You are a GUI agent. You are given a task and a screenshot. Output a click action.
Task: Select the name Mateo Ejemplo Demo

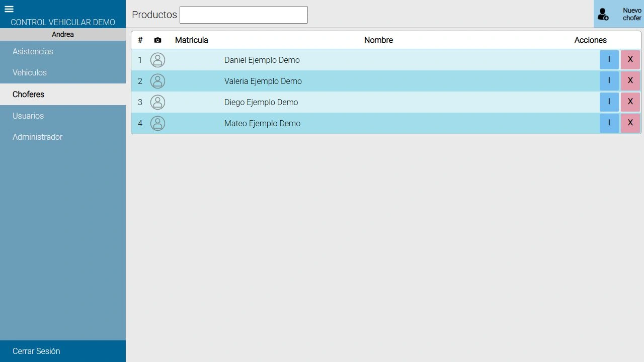(262, 123)
